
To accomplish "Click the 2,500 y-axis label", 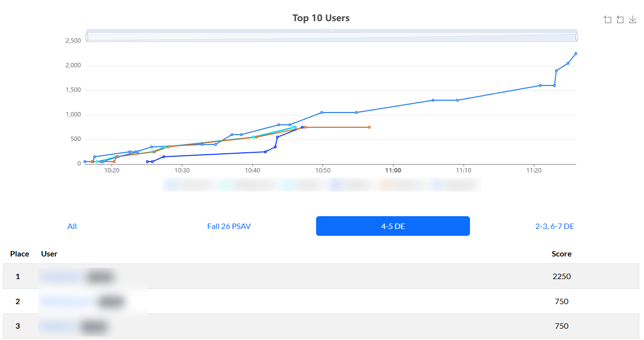I will click(73, 41).
